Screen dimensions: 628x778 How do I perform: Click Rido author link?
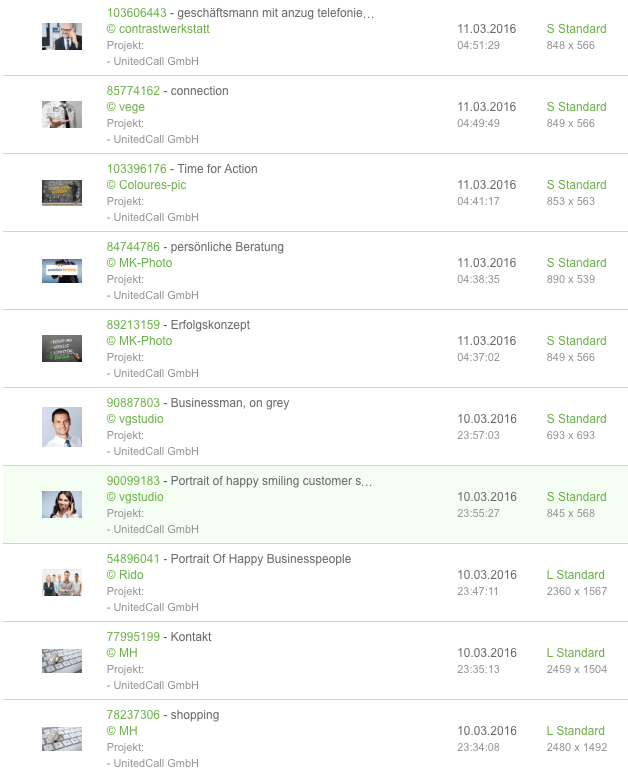tap(125, 575)
